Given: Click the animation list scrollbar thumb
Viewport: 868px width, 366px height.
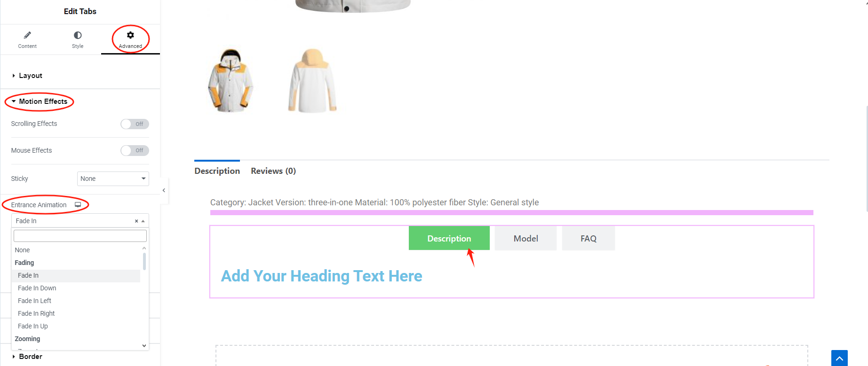Looking at the screenshot, I should click(144, 261).
